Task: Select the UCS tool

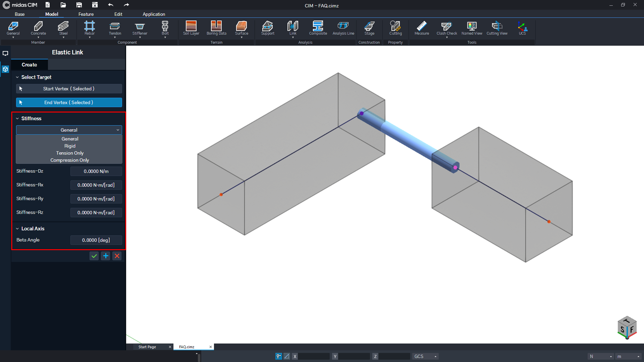Action: 522,28
